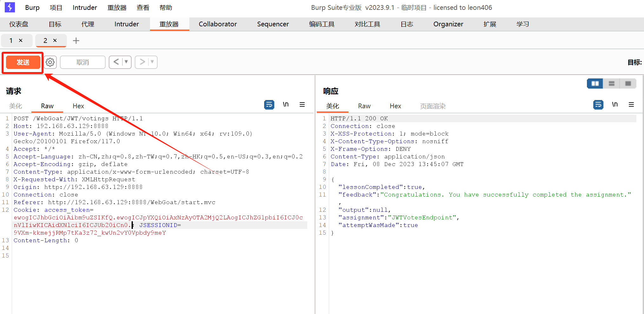Click the Content-Length: 0 header line
The width and height of the screenshot is (644, 314).
[46, 240]
